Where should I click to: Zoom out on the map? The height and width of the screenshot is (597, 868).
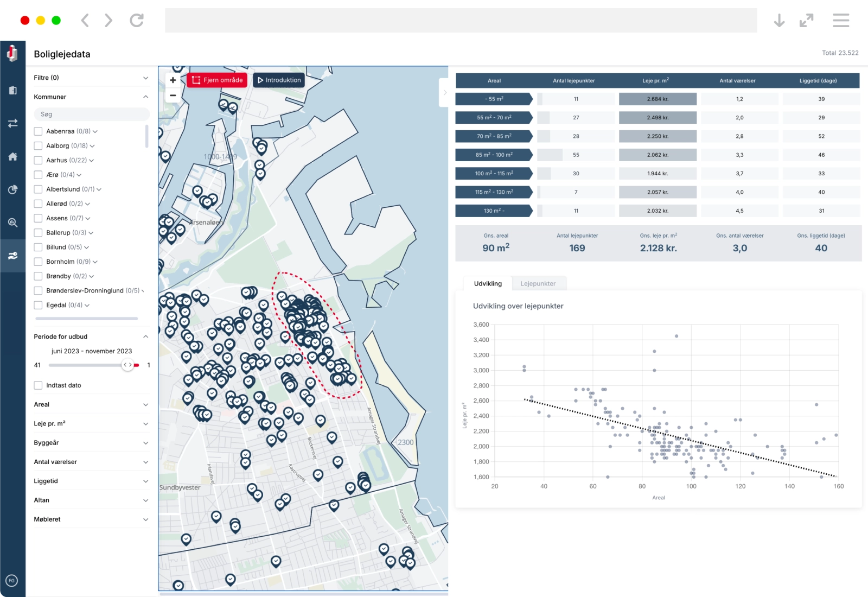[x=173, y=95]
